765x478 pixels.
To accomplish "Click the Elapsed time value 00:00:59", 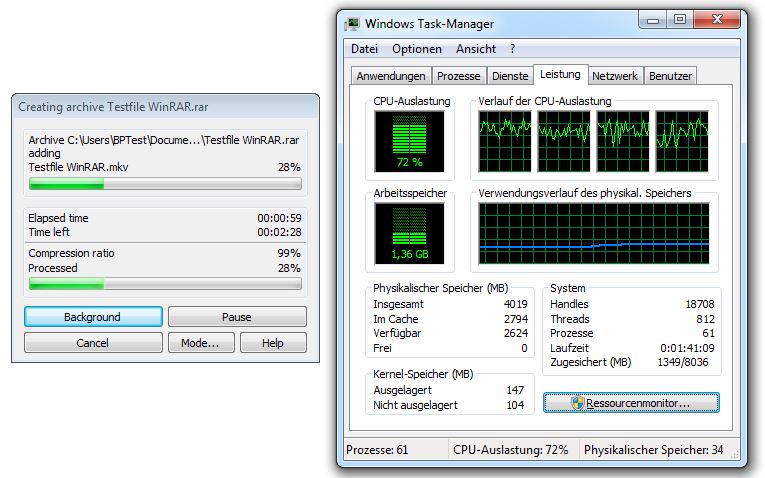I will point(280,218).
